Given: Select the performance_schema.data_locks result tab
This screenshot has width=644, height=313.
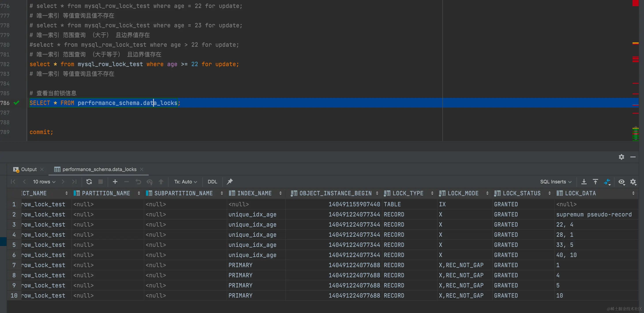Looking at the screenshot, I should point(99,169).
